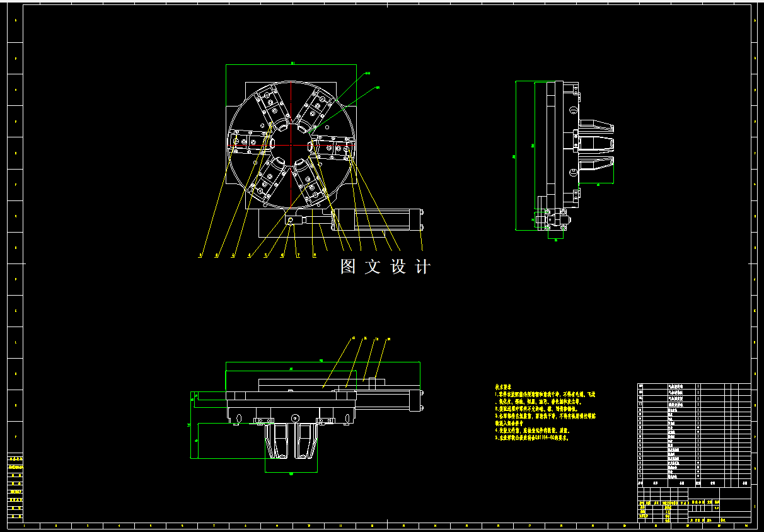Click the center point of the circular turntable
764x532 pixels.
[x=291, y=144]
